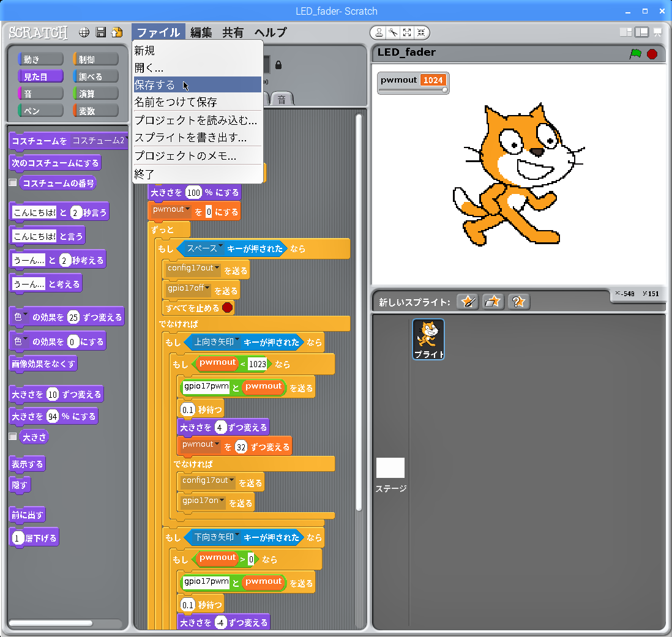Choose new sprite from file
The height and width of the screenshot is (637, 672).
[493, 302]
